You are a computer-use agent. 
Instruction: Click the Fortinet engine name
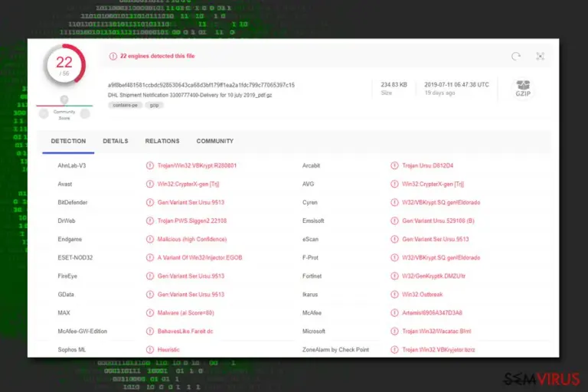tap(312, 276)
